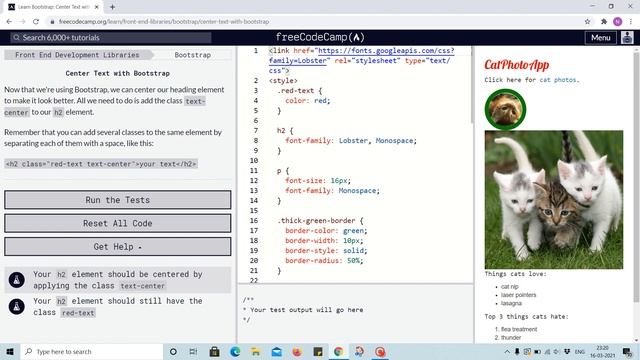This screenshot has height=360, width=640.
Task: Open the notification center icon
Action: point(627,351)
